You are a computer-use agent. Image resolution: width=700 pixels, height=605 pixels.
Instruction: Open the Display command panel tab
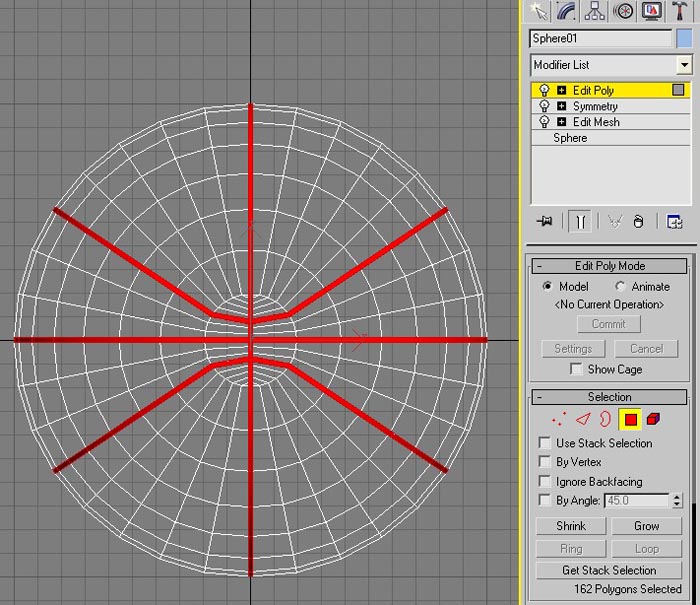(x=651, y=11)
